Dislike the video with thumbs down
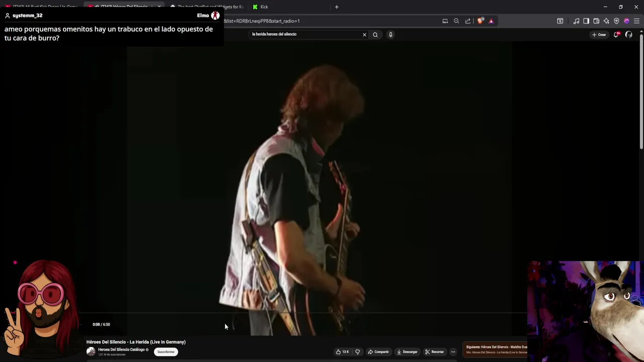The height and width of the screenshot is (362, 644). click(358, 352)
